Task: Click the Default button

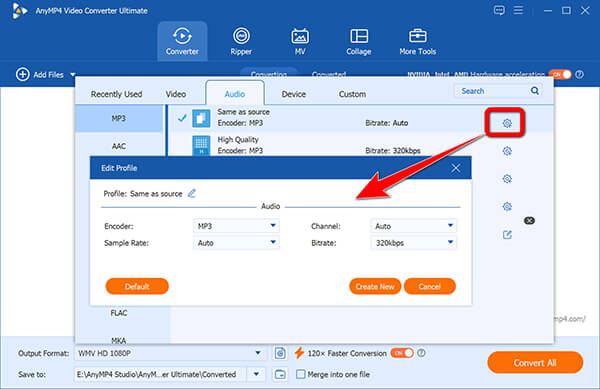Action: (x=137, y=286)
